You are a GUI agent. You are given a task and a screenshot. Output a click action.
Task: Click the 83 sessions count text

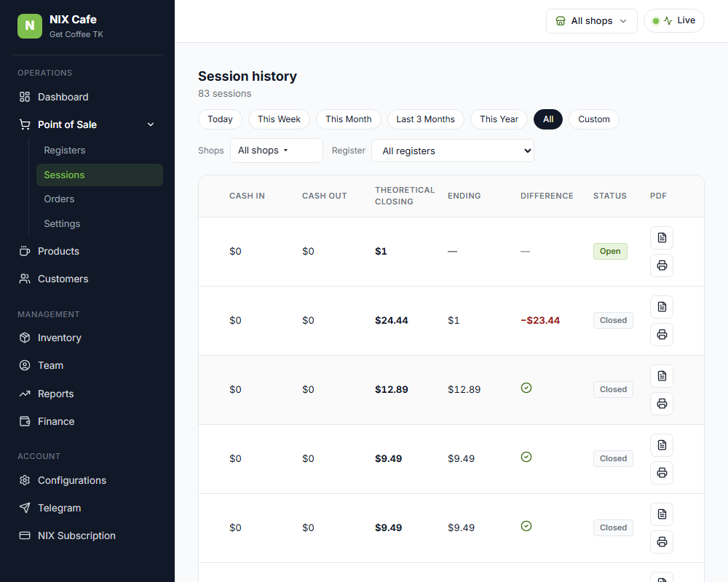225,93
